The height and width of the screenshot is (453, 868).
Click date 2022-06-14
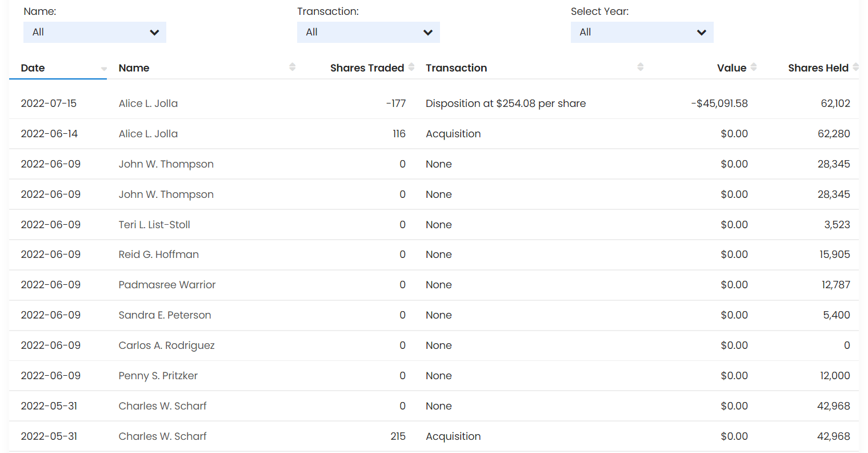(x=49, y=134)
